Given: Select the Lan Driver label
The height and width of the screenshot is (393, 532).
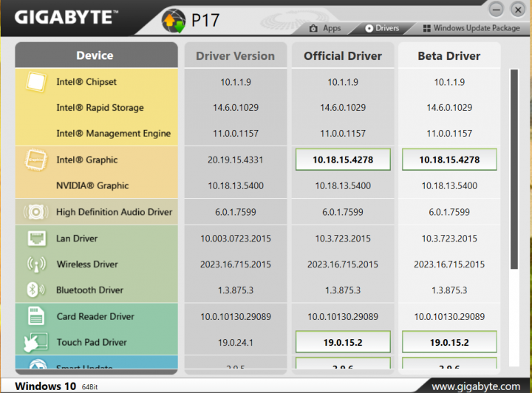Looking at the screenshot, I should [77, 239].
